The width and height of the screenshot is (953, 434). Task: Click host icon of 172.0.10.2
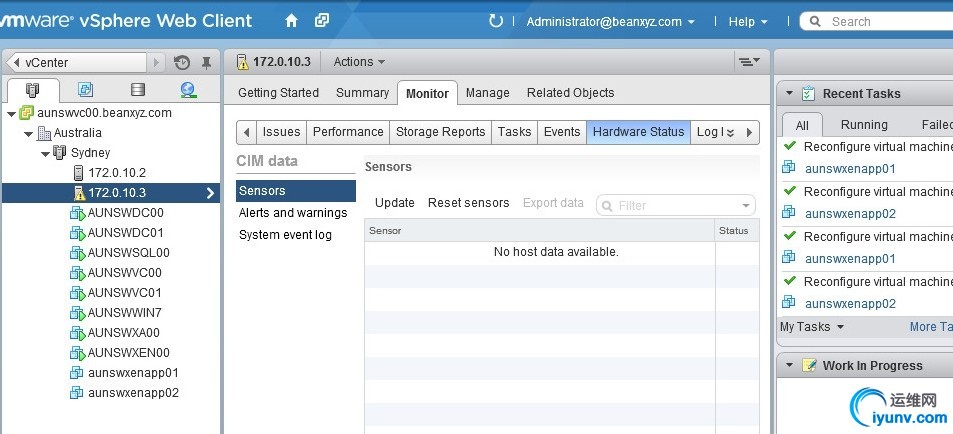[x=78, y=173]
